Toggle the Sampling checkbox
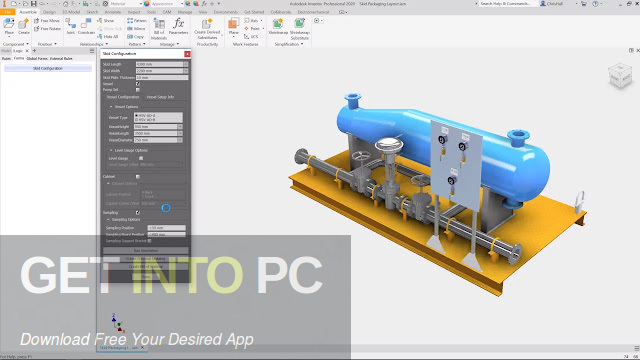Viewport: 640px width, 360px height. tap(138, 213)
